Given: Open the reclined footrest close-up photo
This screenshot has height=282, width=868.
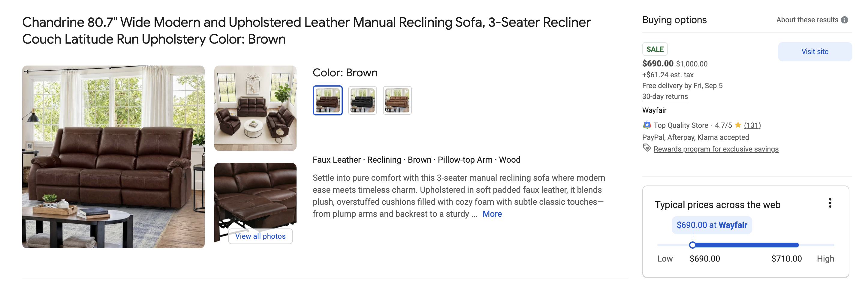Looking at the screenshot, I should click(x=255, y=196).
